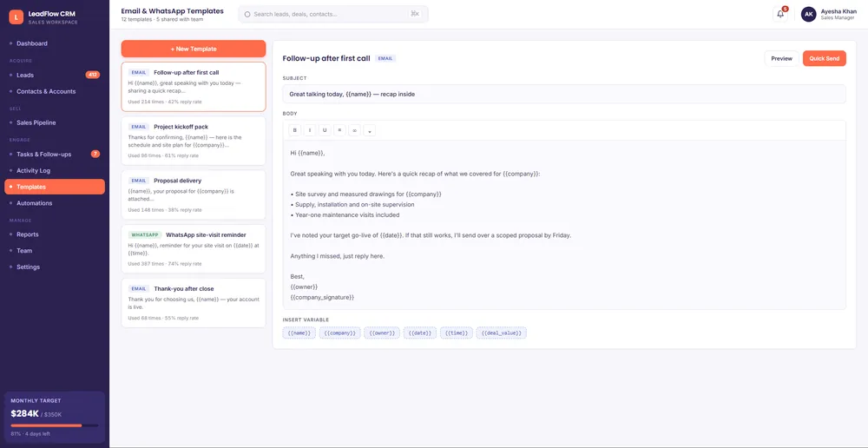This screenshot has width=868, height=448.
Task: Click the EMAIL tag on Proposal delivery
Action: point(139,181)
